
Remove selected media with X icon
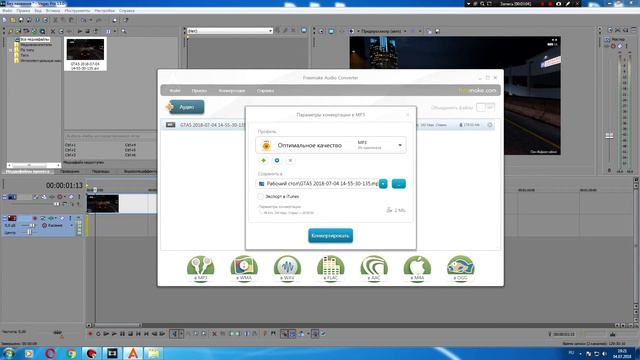pos(53,31)
